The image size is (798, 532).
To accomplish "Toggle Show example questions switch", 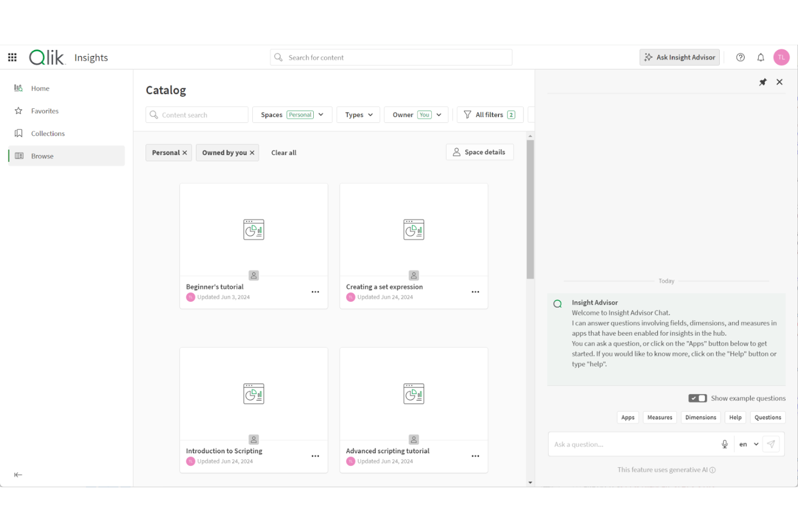I will coord(697,398).
